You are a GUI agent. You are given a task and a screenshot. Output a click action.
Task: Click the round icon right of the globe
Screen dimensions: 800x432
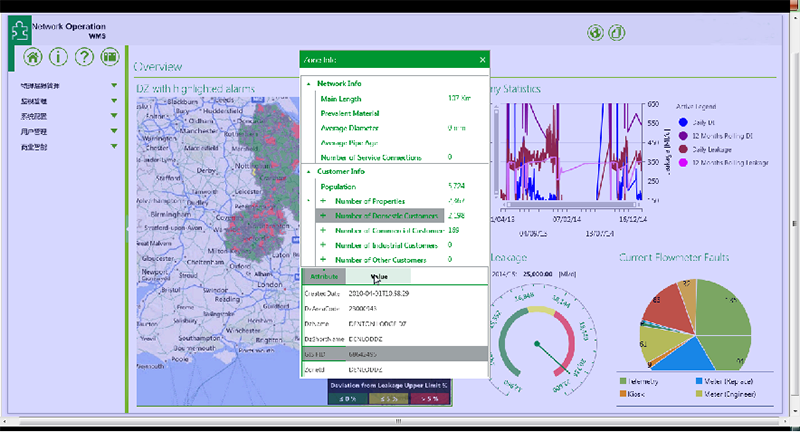click(x=618, y=32)
